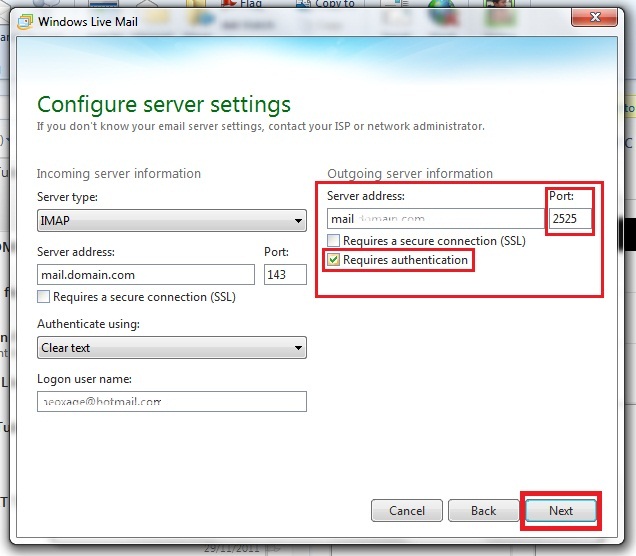Enable outgoing server SSL secure connection checkbox
Image resolution: width=636 pixels, height=556 pixels.
coord(333,240)
